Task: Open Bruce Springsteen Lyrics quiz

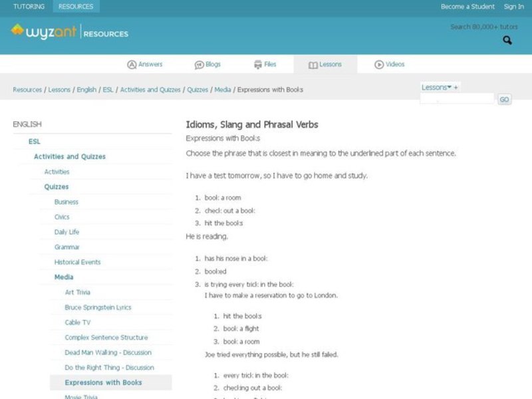Action: pyautogui.click(x=98, y=308)
